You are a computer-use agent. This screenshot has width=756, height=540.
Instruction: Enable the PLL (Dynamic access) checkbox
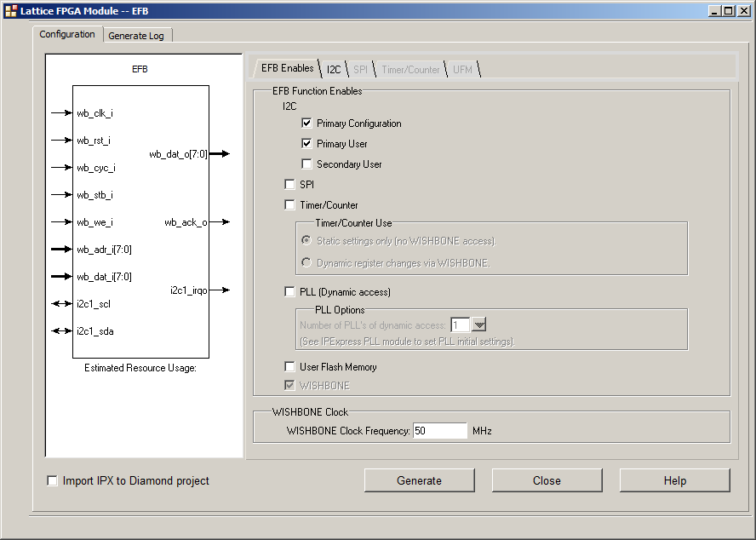click(289, 291)
